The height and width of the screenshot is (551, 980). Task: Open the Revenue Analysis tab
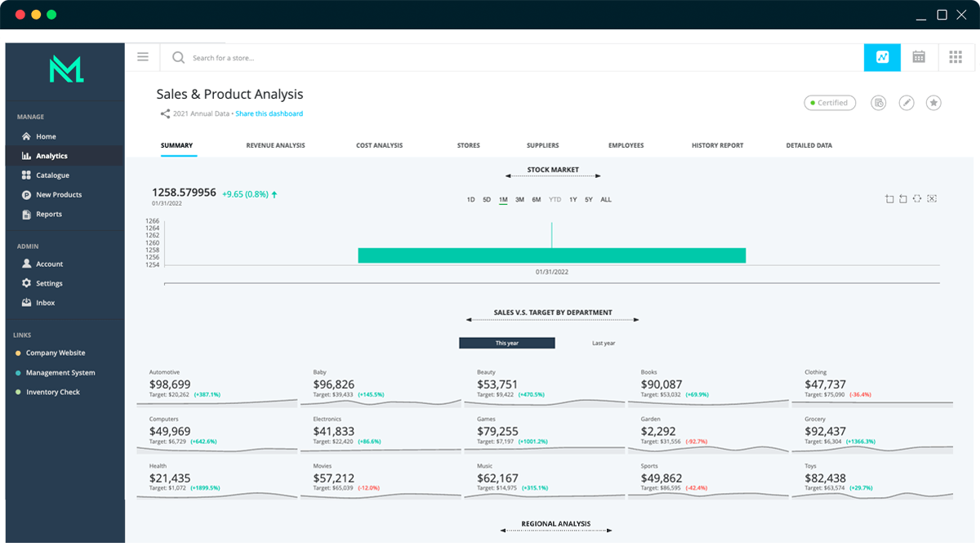pyautogui.click(x=275, y=145)
